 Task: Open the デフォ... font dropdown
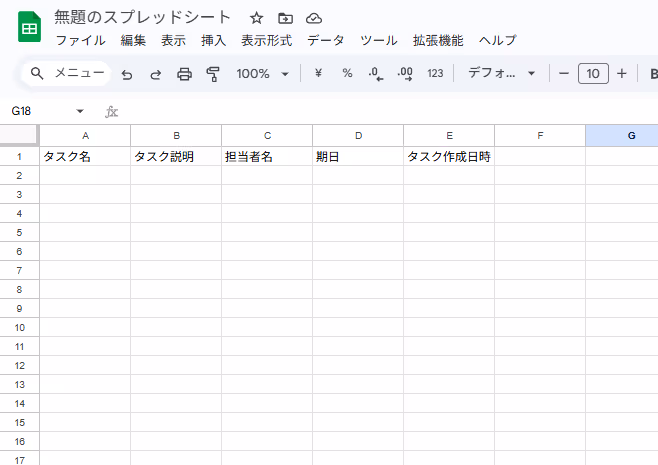[x=501, y=73]
